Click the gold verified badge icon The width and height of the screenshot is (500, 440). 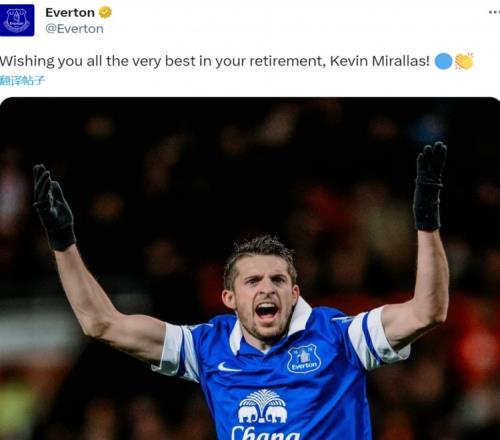(105, 13)
